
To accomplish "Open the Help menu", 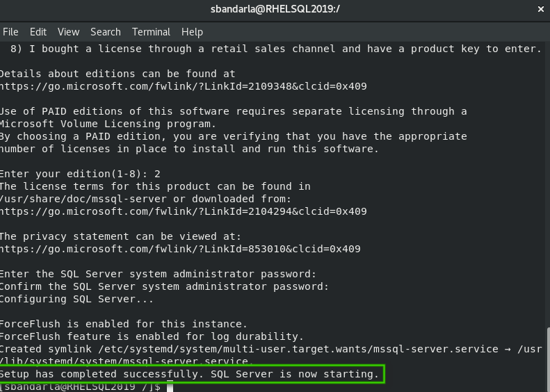I will (x=192, y=32).
